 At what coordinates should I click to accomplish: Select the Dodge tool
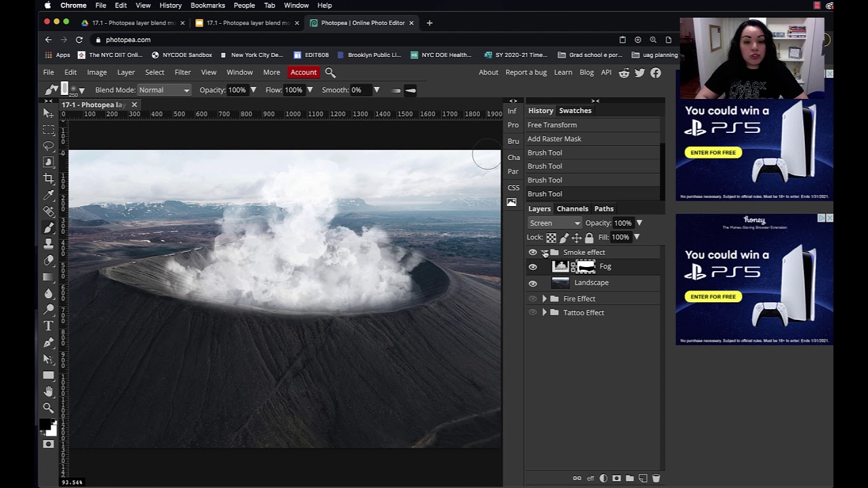(48, 310)
